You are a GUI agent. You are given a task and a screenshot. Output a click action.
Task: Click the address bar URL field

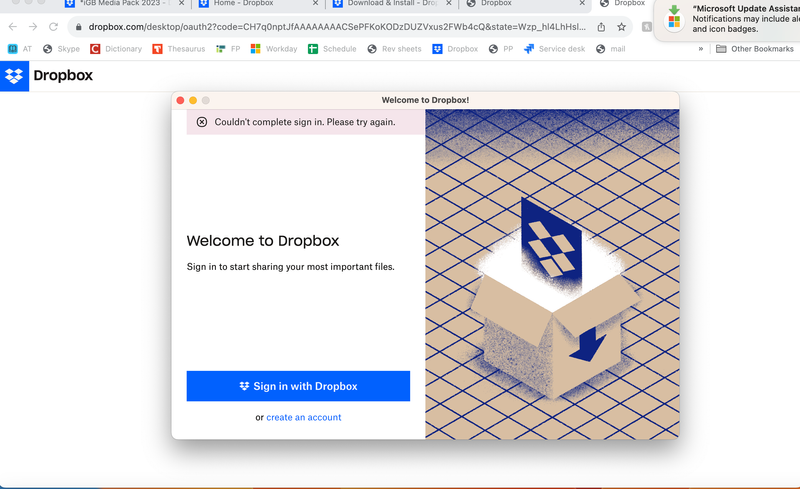point(330,27)
